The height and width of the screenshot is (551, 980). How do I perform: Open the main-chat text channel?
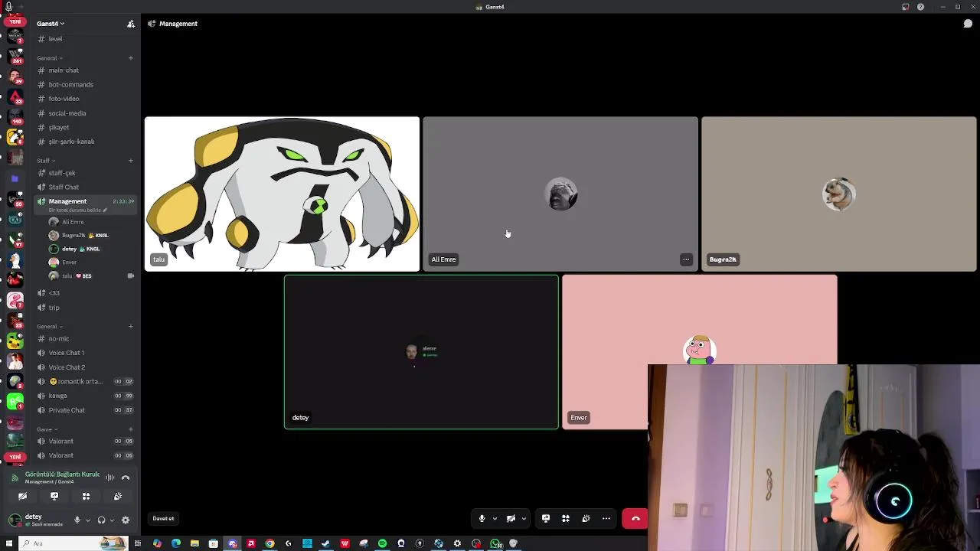point(86,70)
